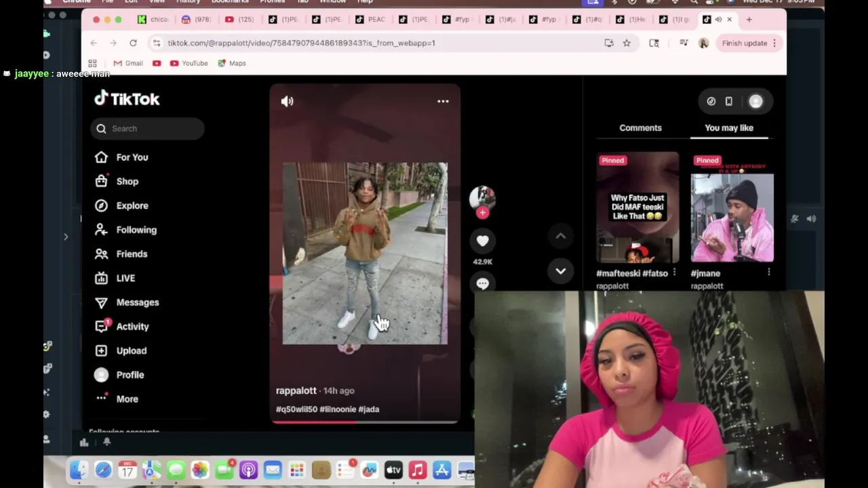Open the profile avatar in top-right panel

click(755, 101)
